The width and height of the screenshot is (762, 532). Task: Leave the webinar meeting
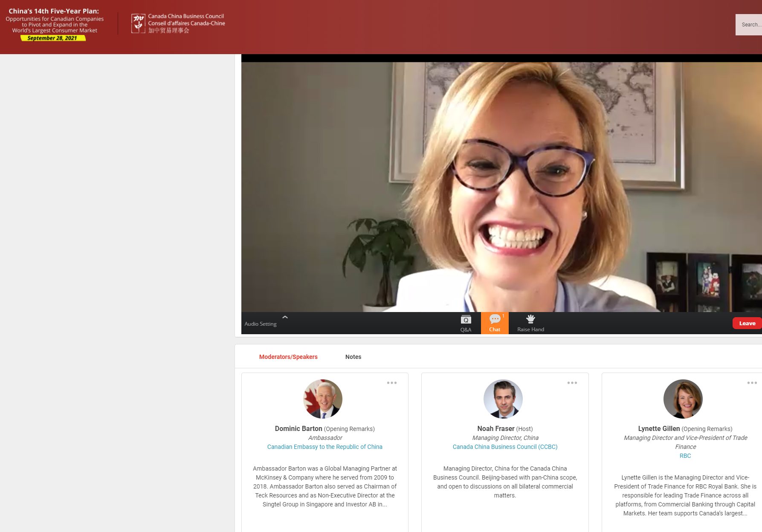click(747, 323)
